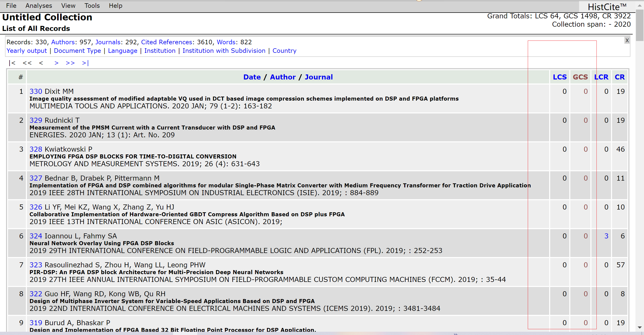Sort records by GCS column

pyautogui.click(x=580, y=77)
